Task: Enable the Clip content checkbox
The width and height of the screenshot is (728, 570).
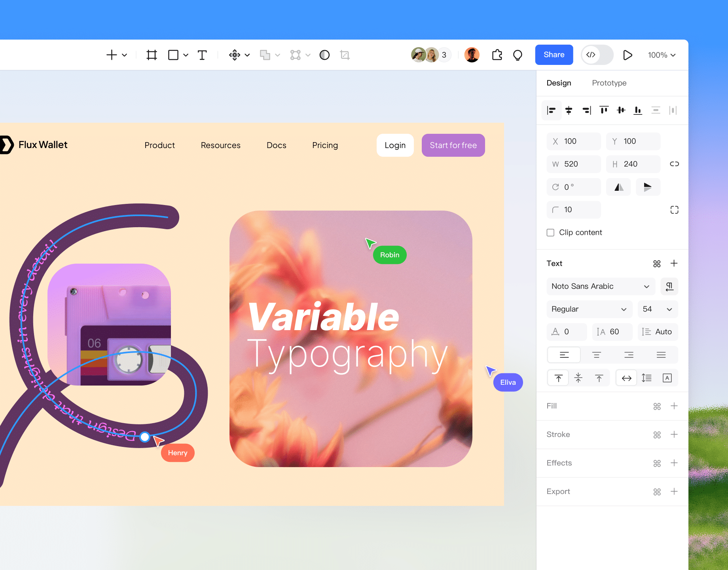Action: point(550,233)
